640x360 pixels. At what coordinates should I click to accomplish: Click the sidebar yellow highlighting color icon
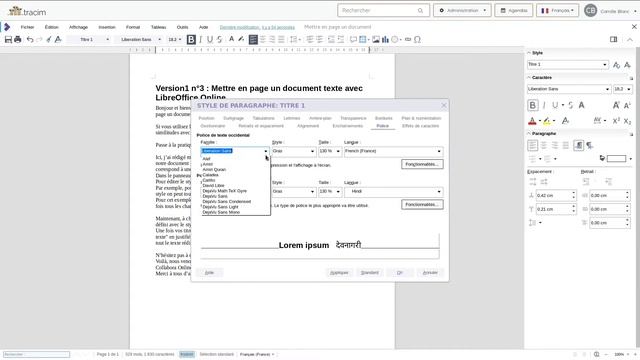[x=547, y=121]
